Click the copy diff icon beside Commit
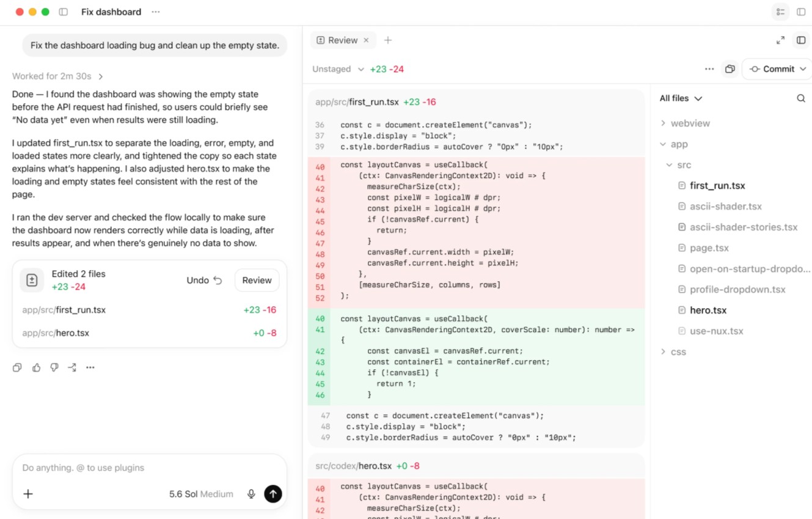Screen dimensions: 812x519 pos(730,69)
